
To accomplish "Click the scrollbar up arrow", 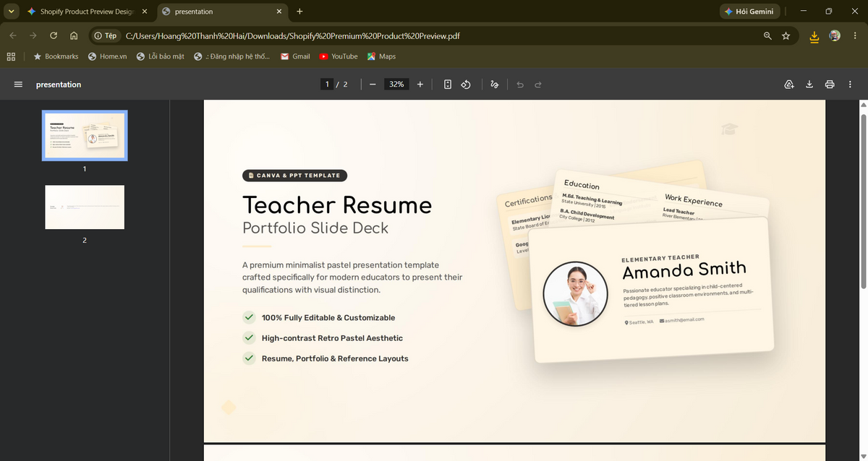I will coord(863,105).
